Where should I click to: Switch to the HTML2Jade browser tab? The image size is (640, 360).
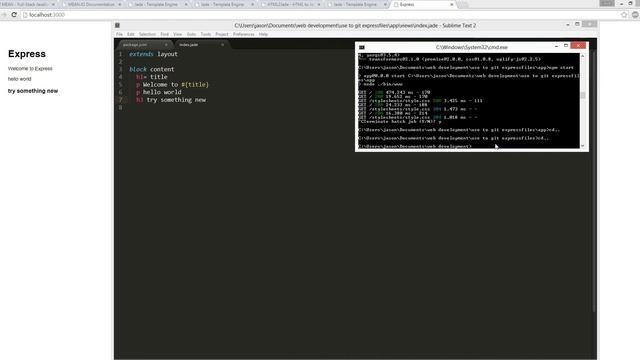290,4
